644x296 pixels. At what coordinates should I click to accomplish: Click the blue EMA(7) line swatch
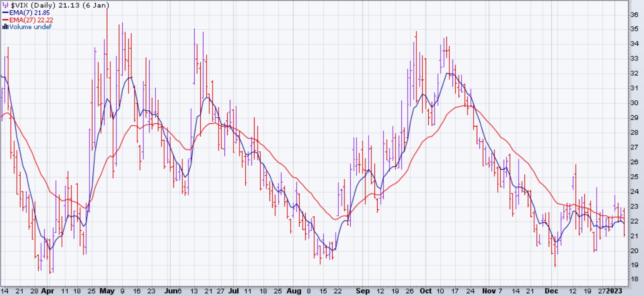(x=5, y=13)
